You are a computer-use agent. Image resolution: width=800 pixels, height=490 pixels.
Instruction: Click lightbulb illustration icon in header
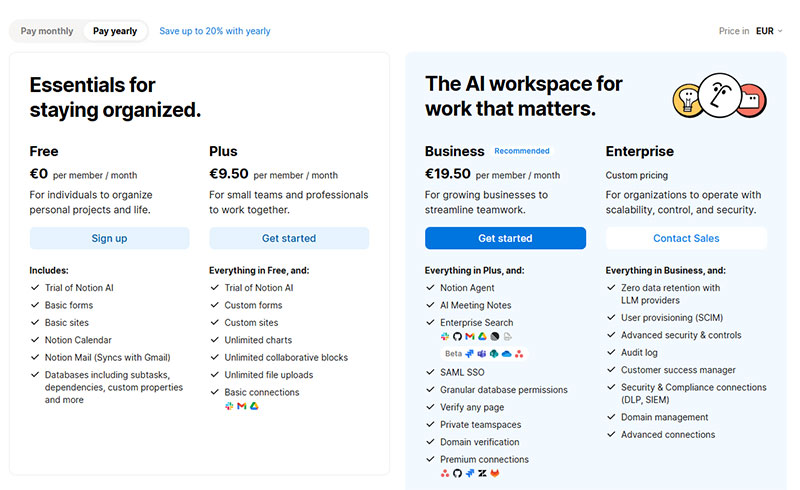click(686, 100)
